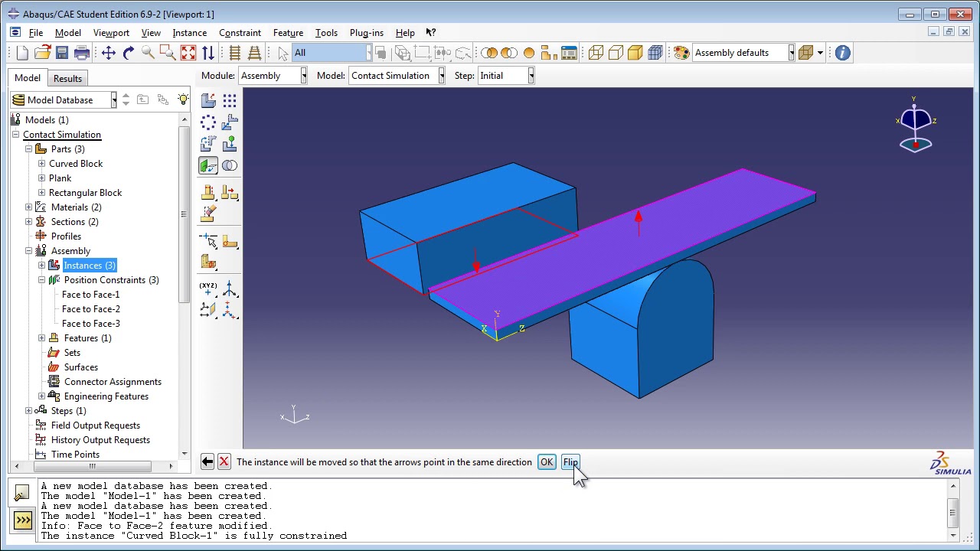This screenshot has height=551, width=980.
Task: Select the Rectangular Block part
Action: pos(85,193)
